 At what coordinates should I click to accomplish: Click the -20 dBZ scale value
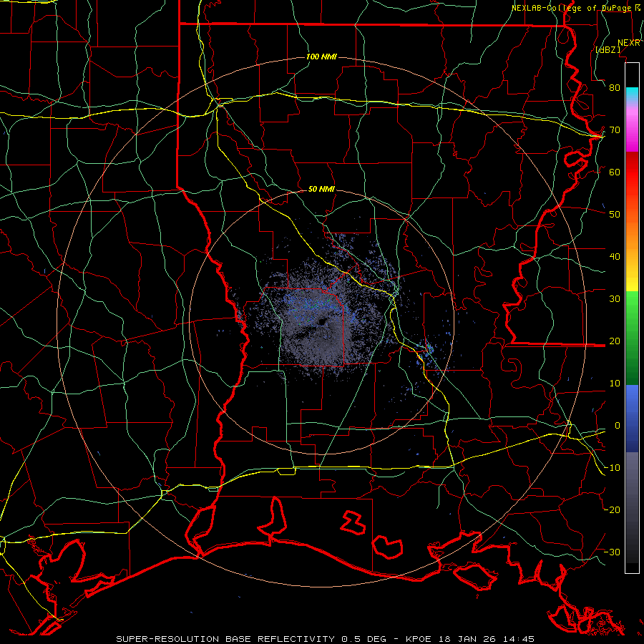coord(612,509)
